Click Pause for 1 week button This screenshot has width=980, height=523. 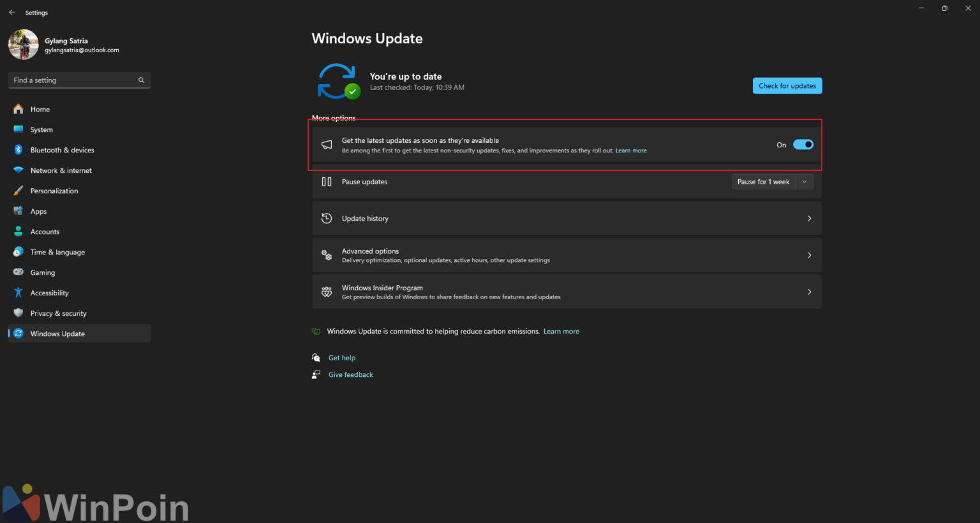point(764,182)
